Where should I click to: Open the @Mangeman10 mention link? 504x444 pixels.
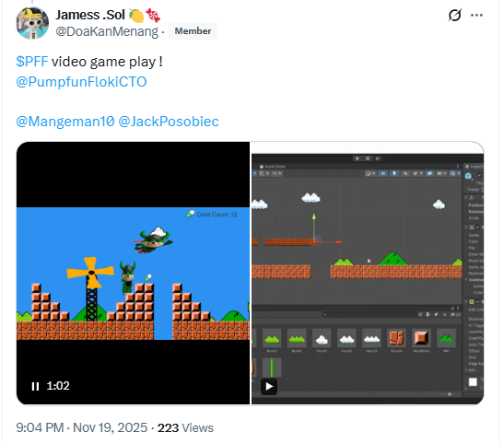click(x=65, y=122)
